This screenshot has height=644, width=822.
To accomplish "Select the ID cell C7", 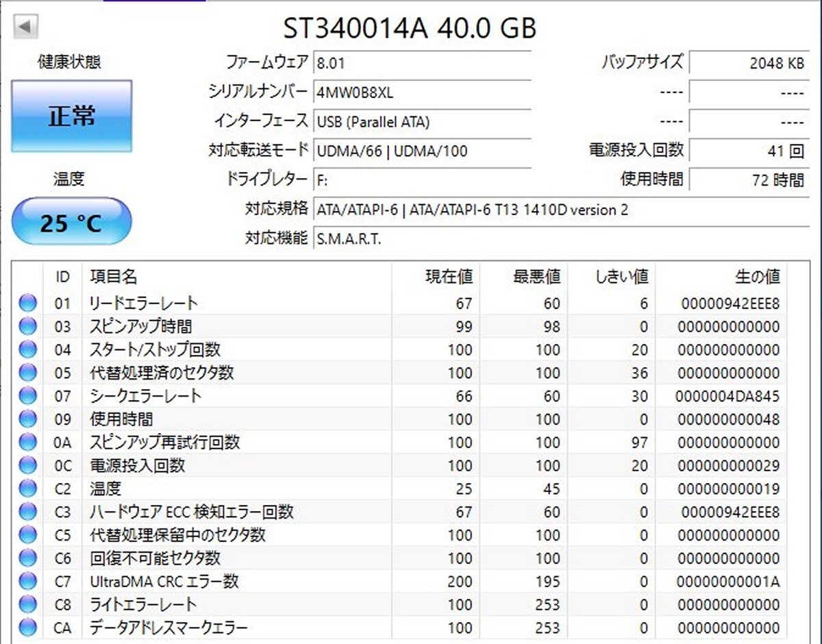I will click(62, 581).
